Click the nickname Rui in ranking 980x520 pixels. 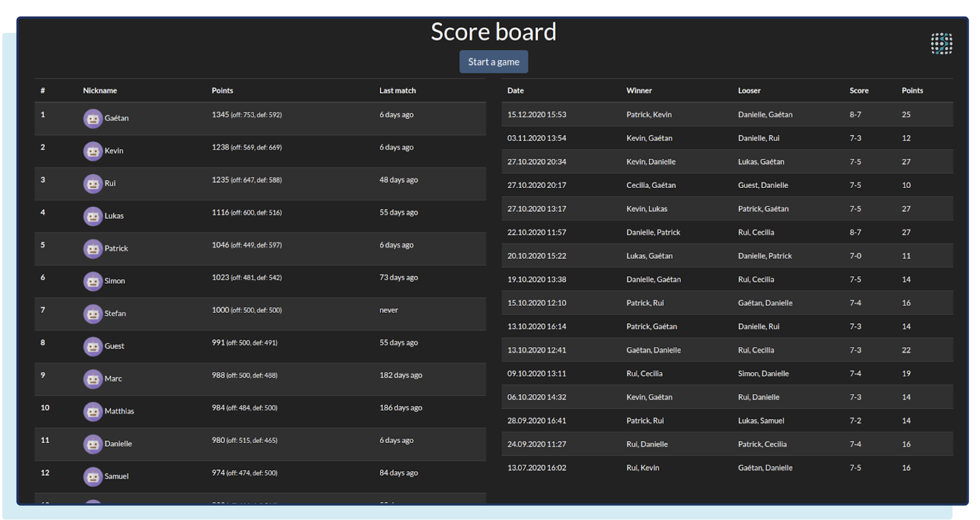click(x=110, y=183)
